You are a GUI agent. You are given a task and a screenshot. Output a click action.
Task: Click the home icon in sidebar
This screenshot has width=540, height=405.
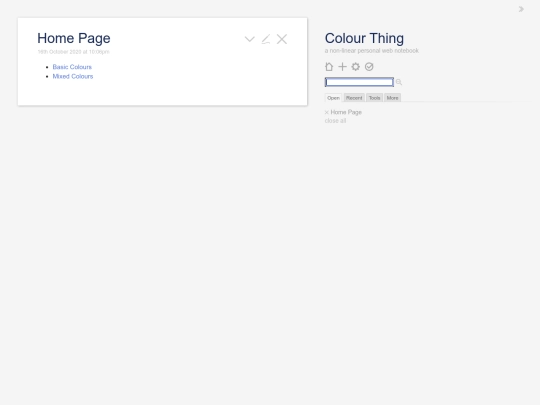pos(329,67)
